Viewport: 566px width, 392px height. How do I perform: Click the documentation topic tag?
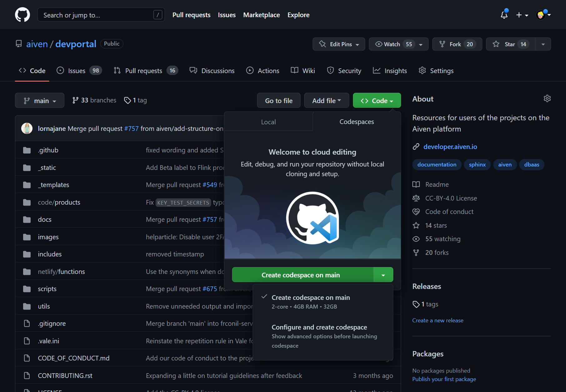coord(437,165)
